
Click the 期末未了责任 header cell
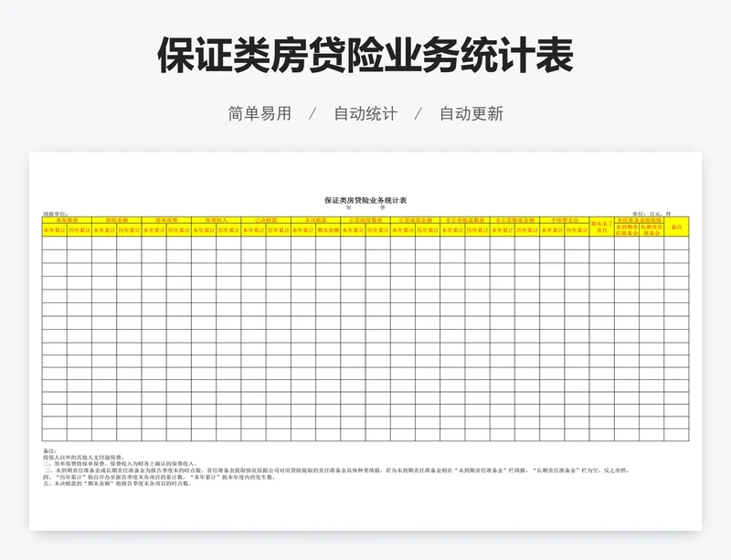pyautogui.click(x=602, y=227)
